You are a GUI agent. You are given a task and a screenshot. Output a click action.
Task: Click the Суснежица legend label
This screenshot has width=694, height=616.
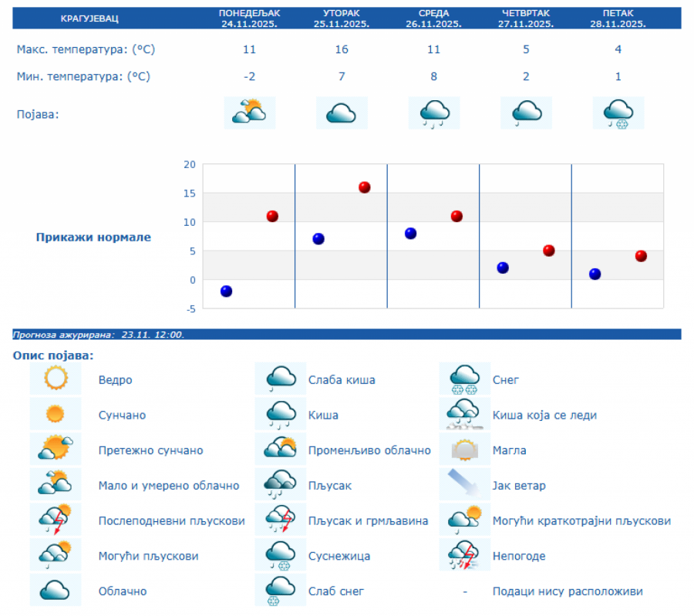coord(339,556)
